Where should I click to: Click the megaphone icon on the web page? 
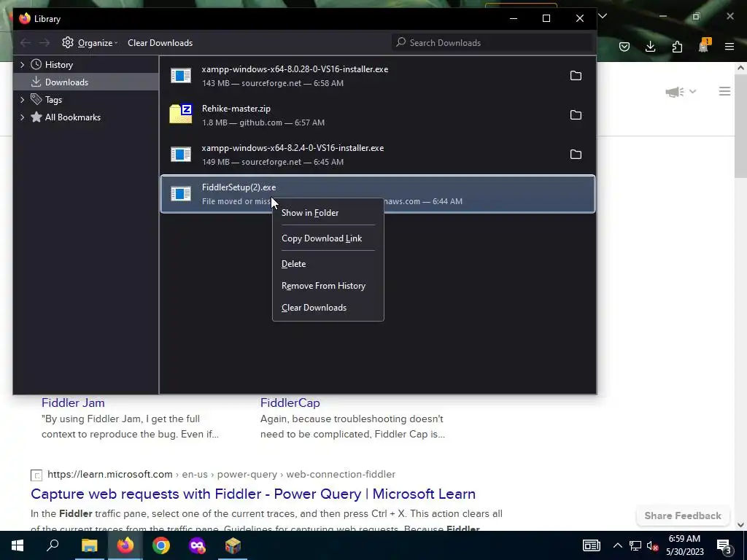coord(674,91)
